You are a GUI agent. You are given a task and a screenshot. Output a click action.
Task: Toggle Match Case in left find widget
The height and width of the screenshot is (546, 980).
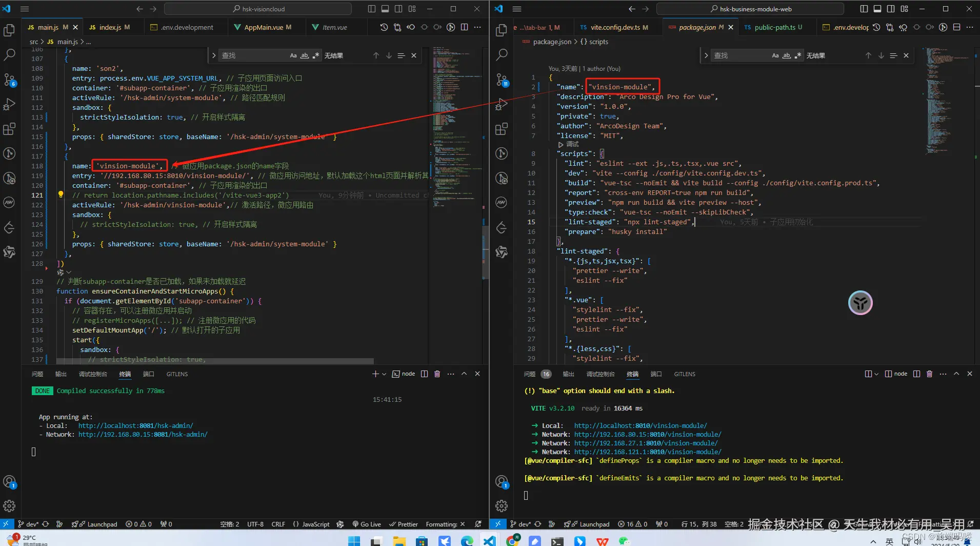coord(293,55)
